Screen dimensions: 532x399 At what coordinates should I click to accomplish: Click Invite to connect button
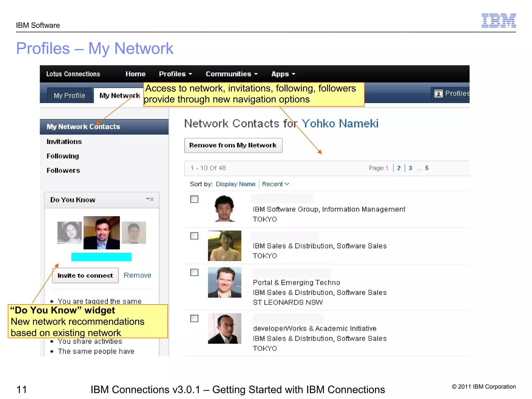85,275
